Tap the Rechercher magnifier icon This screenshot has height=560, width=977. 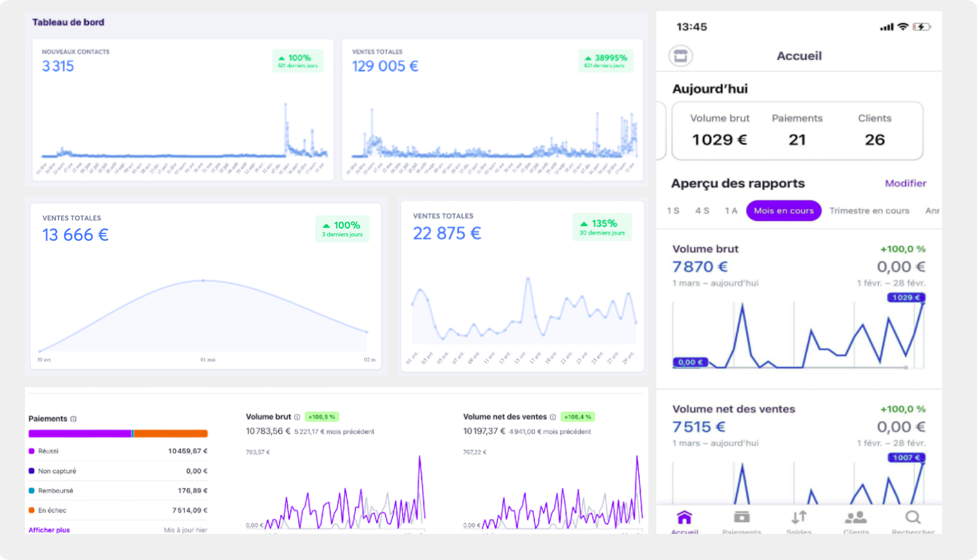click(x=913, y=518)
